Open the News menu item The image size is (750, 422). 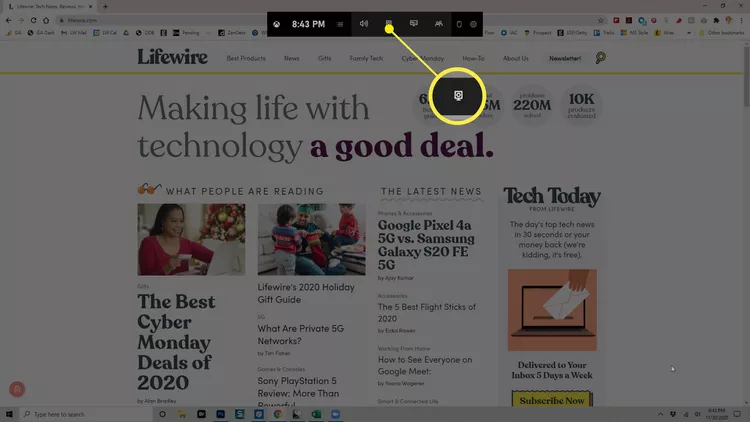tap(291, 58)
